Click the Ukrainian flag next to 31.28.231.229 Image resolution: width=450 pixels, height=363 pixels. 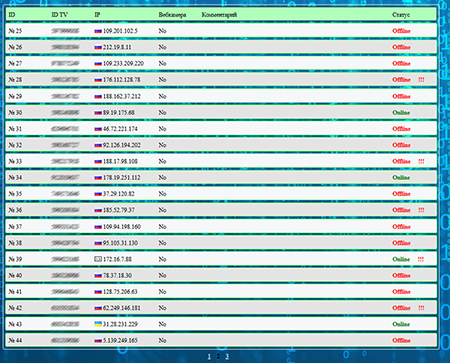point(98,324)
